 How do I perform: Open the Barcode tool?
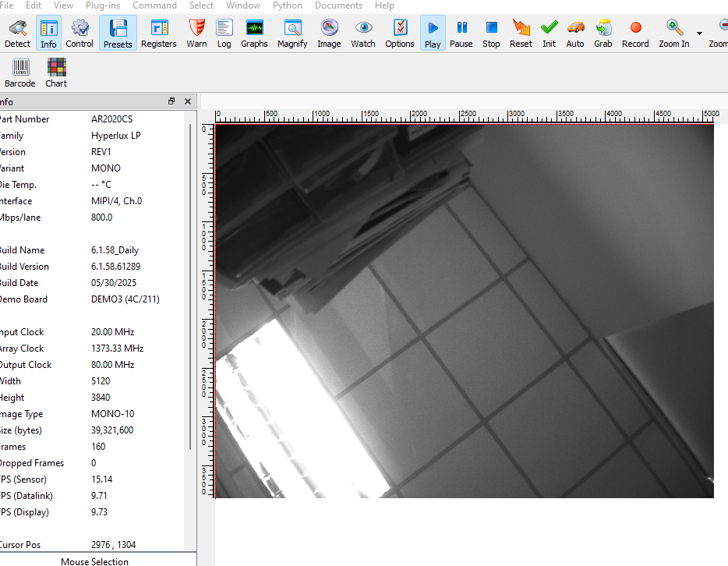tap(20, 73)
